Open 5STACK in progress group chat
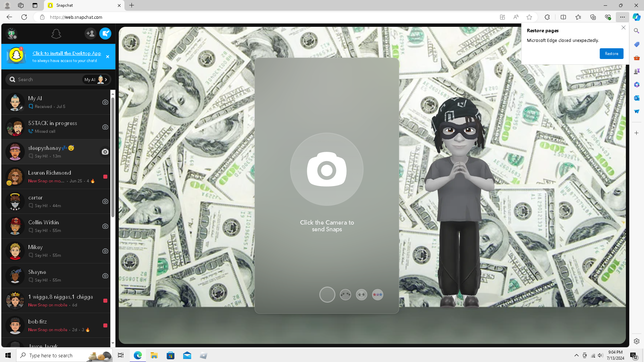 click(x=56, y=127)
